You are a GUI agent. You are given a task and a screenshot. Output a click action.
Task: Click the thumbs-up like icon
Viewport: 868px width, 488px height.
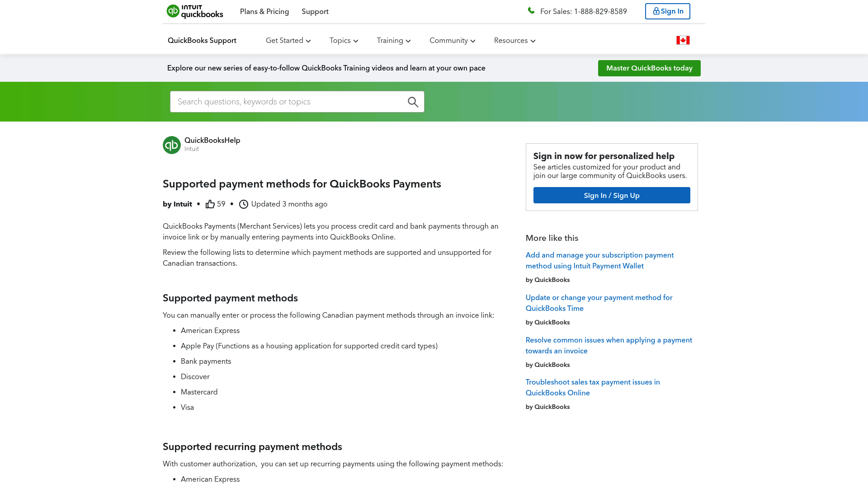(x=210, y=204)
